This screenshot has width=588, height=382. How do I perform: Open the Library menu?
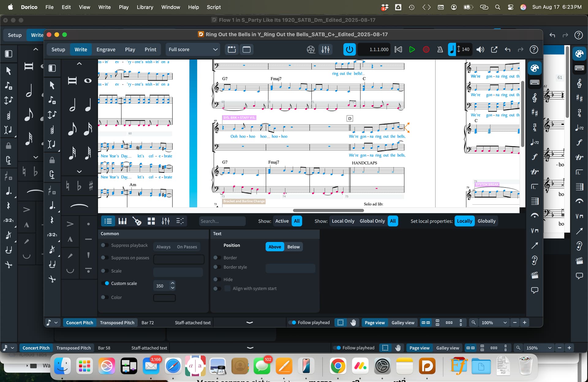pyautogui.click(x=145, y=7)
